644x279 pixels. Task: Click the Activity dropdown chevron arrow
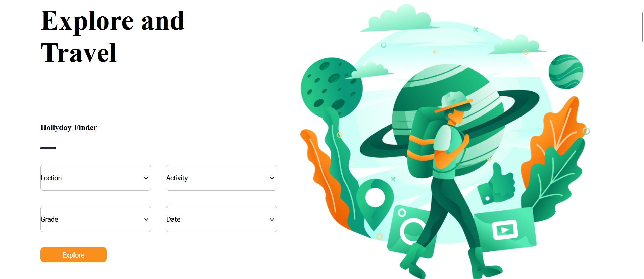tap(272, 178)
